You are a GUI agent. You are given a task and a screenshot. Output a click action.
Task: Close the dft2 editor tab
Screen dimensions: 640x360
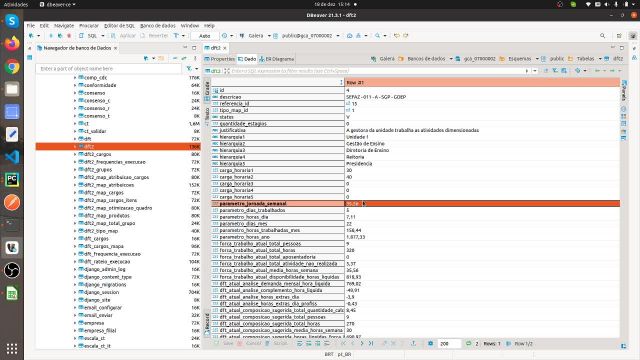pyautogui.click(x=224, y=48)
